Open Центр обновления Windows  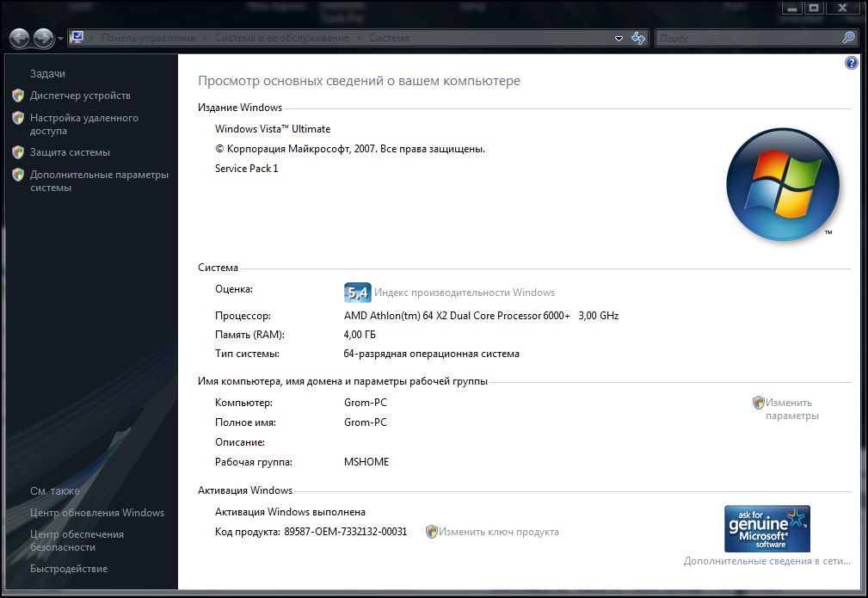[97, 513]
